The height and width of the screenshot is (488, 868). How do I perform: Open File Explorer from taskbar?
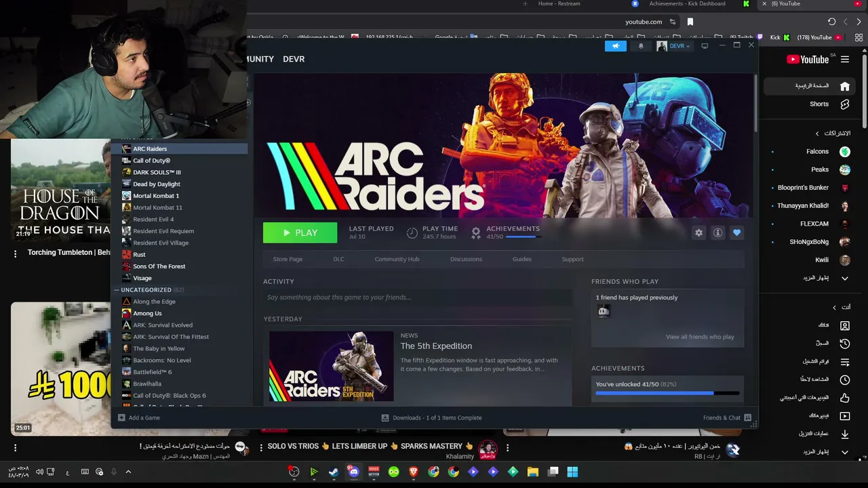[x=533, y=472]
